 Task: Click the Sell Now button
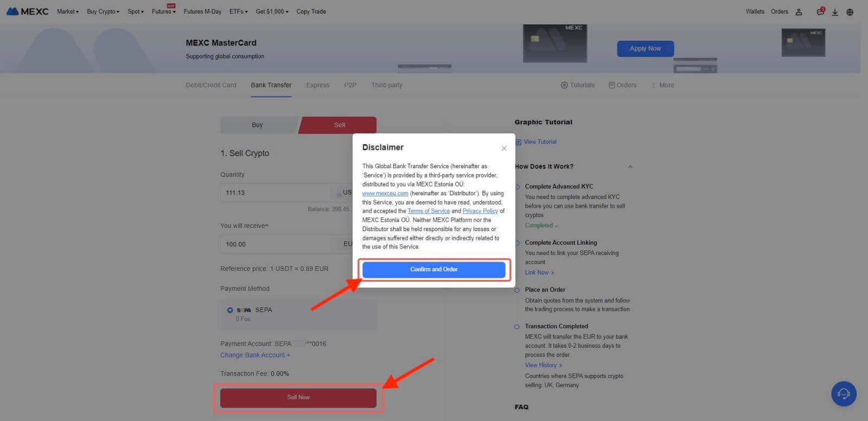pos(298,397)
